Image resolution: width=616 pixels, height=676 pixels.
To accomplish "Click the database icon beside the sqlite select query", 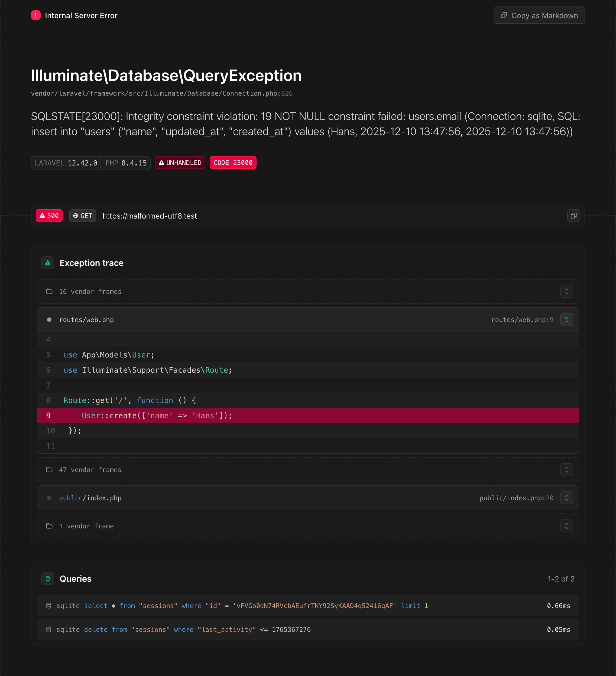I will click(49, 606).
